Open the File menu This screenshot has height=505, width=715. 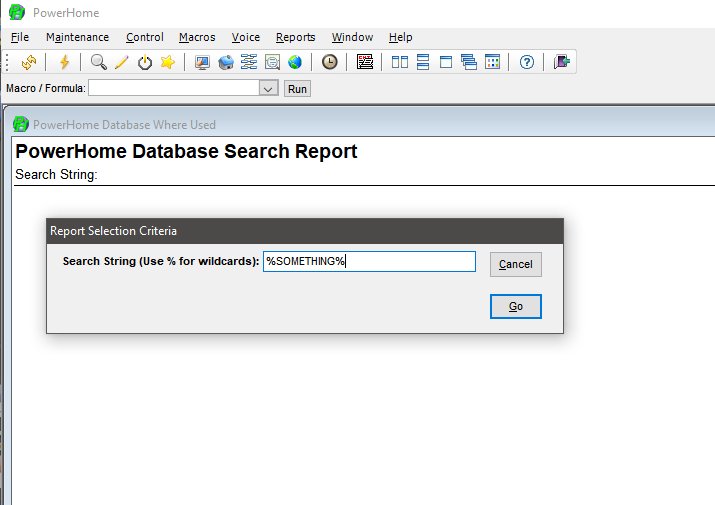point(20,37)
